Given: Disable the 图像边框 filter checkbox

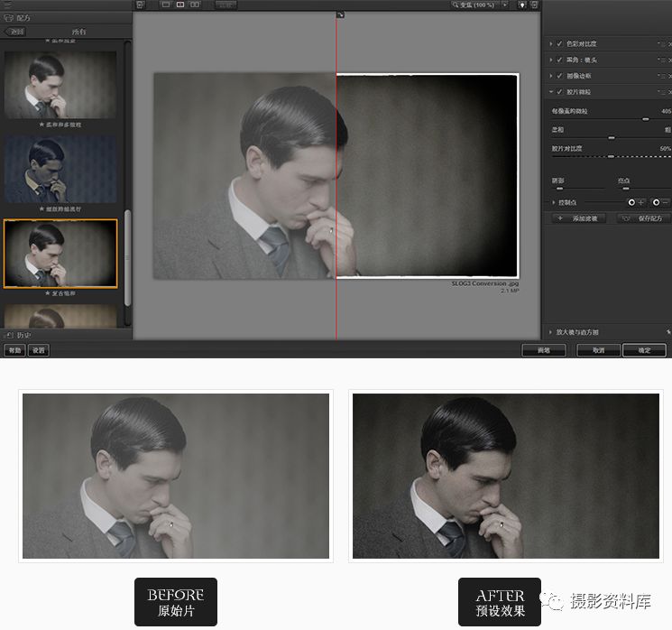Looking at the screenshot, I should click(x=559, y=76).
